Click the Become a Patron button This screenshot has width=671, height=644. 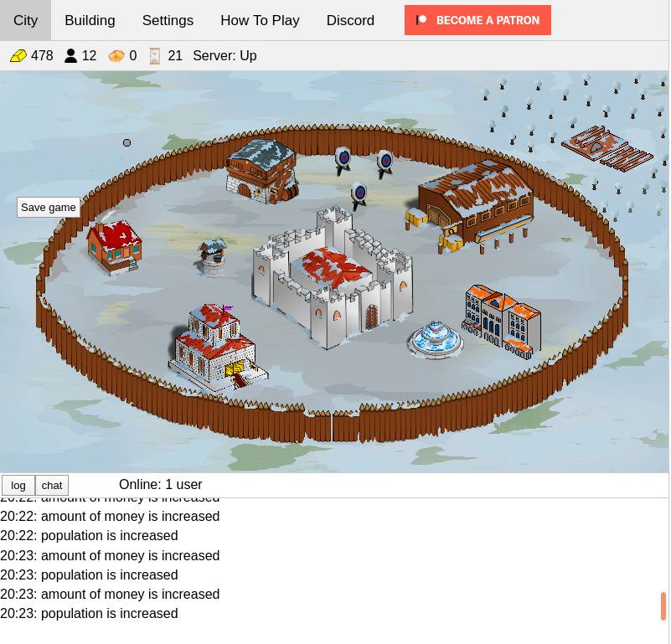(477, 20)
